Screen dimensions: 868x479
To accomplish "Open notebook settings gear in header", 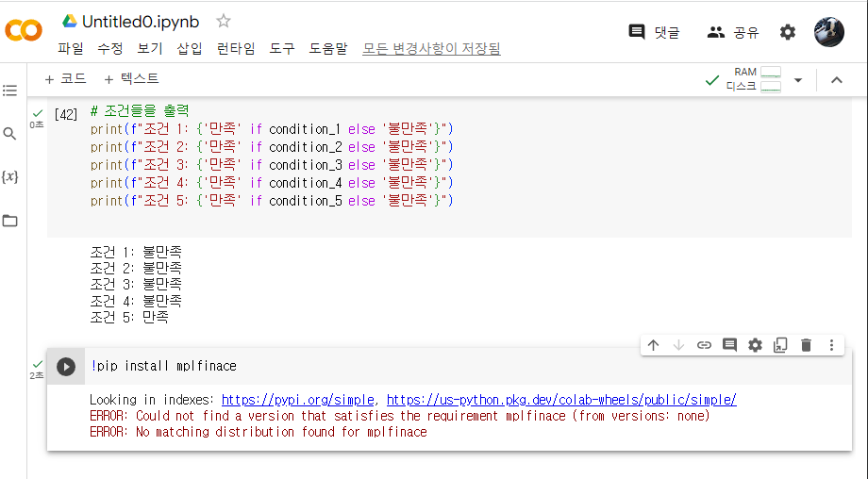I will click(x=787, y=33).
